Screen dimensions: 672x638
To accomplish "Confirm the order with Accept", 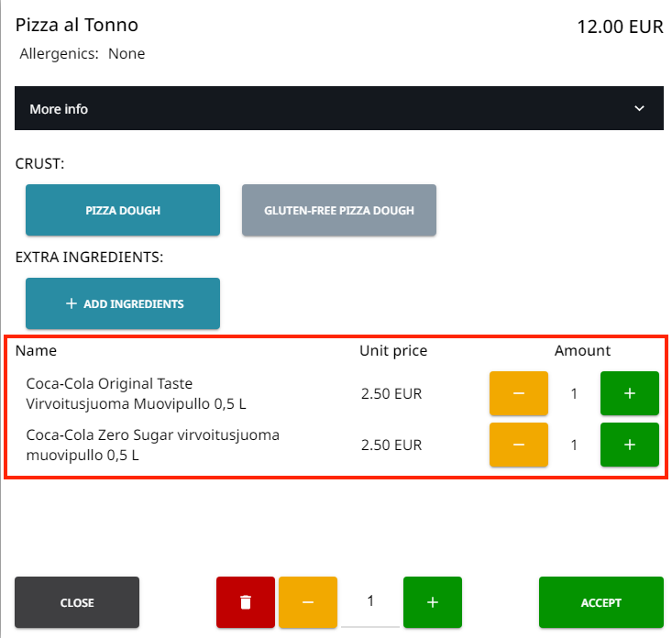I will [x=600, y=602].
